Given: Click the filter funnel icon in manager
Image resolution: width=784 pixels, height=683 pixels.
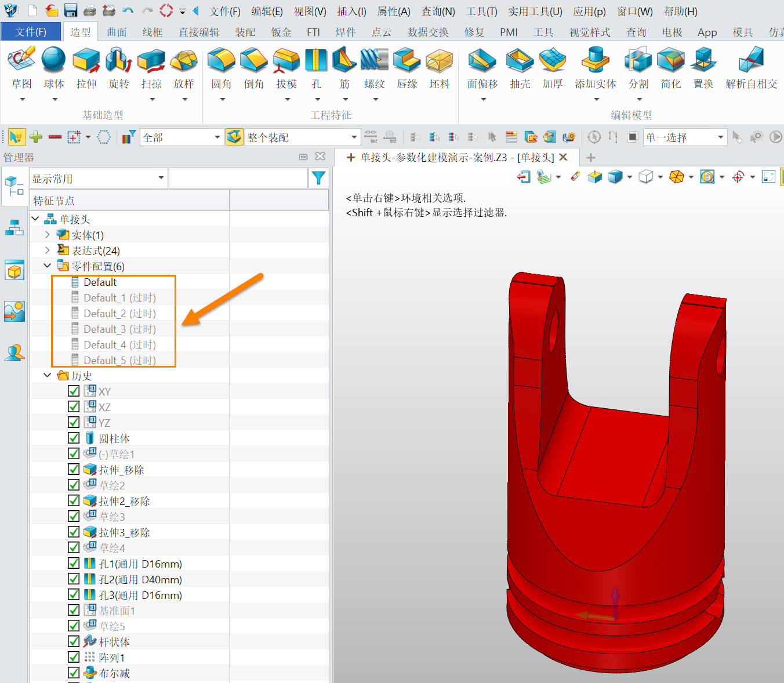Looking at the screenshot, I should 318,178.
